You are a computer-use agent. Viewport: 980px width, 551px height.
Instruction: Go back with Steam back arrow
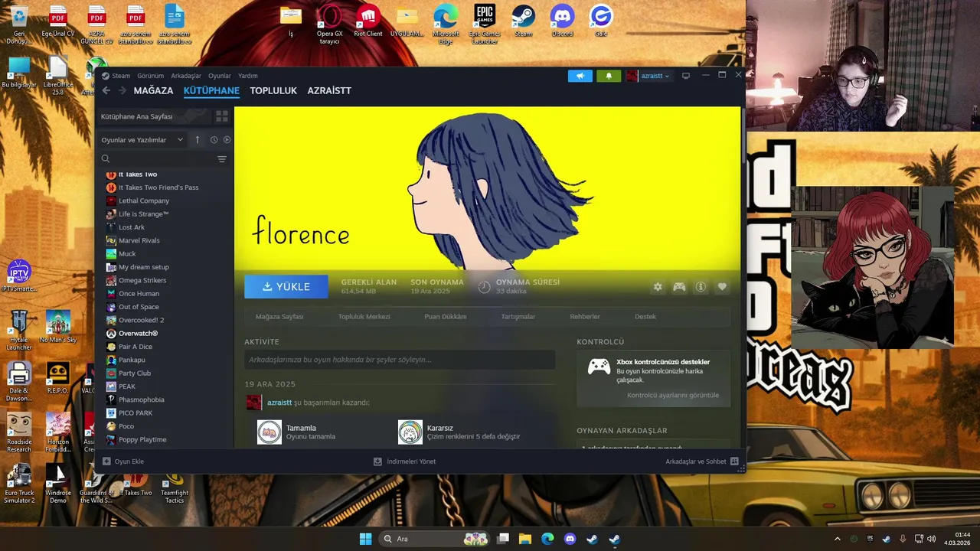click(x=106, y=90)
